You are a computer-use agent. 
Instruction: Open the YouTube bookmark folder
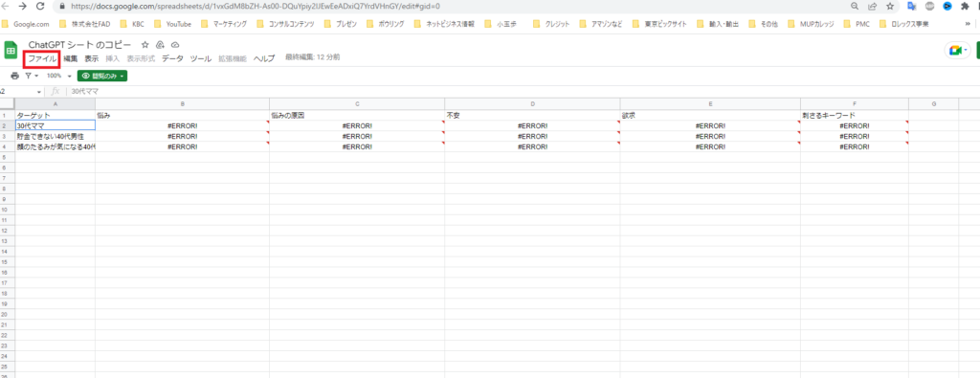(x=173, y=24)
